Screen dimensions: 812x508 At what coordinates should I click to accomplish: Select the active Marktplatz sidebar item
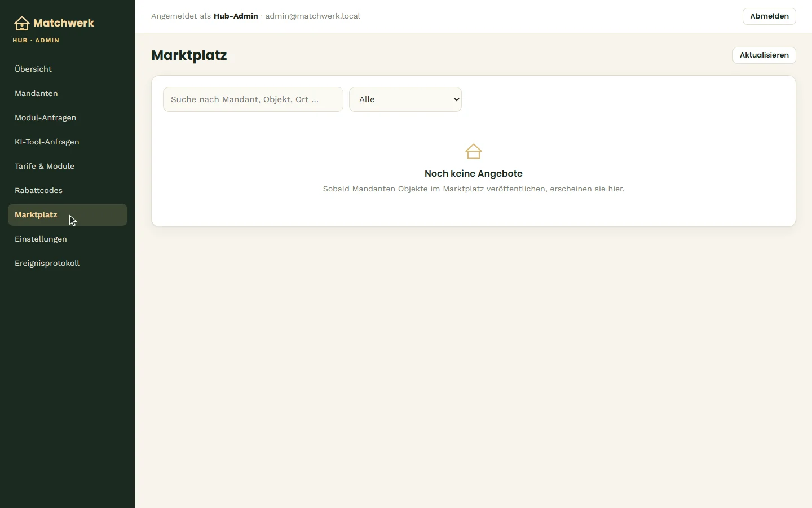tap(68, 214)
